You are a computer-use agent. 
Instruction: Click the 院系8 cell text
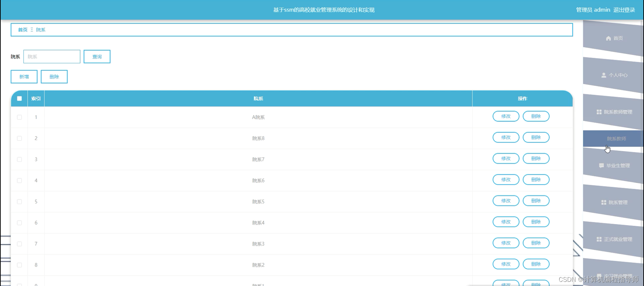pos(258,138)
